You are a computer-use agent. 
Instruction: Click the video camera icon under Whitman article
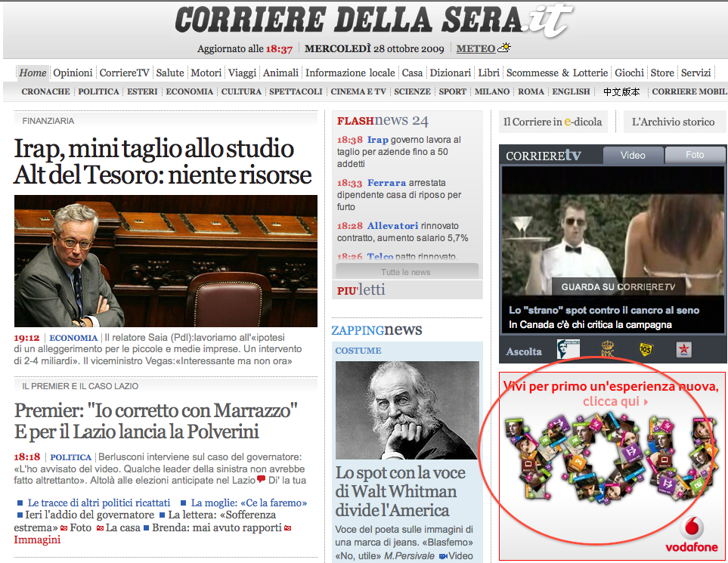coord(442,556)
